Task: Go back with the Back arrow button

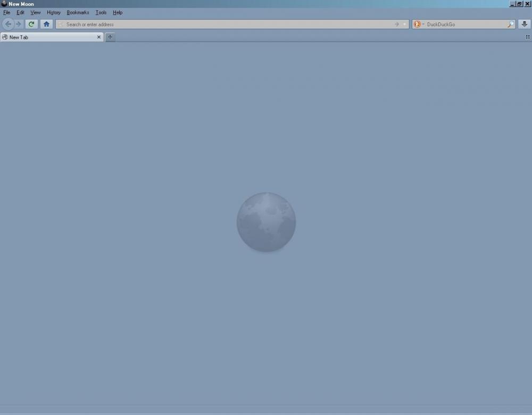Action: tap(8, 24)
